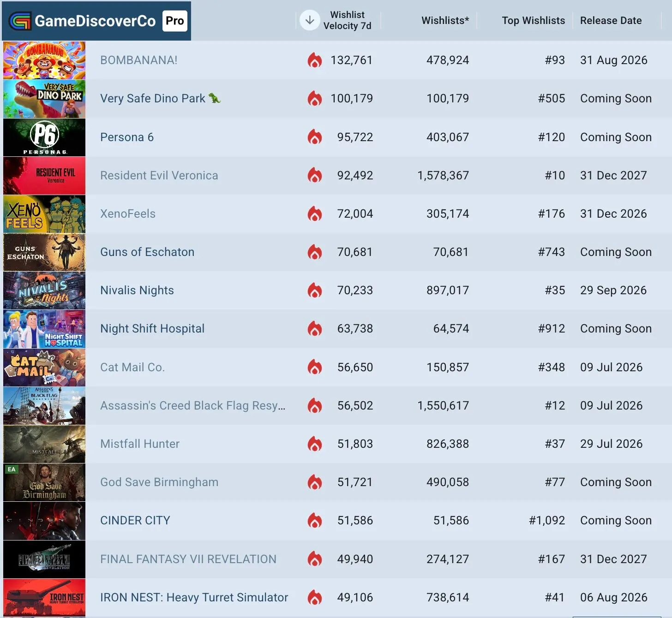Click the flame icon in XenoFeels row
This screenshot has width=672, height=618.
pos(315,214)
